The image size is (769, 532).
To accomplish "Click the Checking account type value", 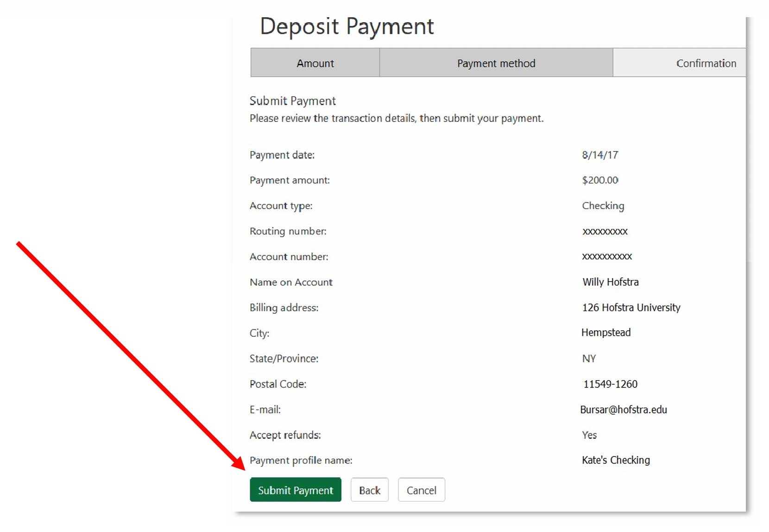I will (603, 206).
